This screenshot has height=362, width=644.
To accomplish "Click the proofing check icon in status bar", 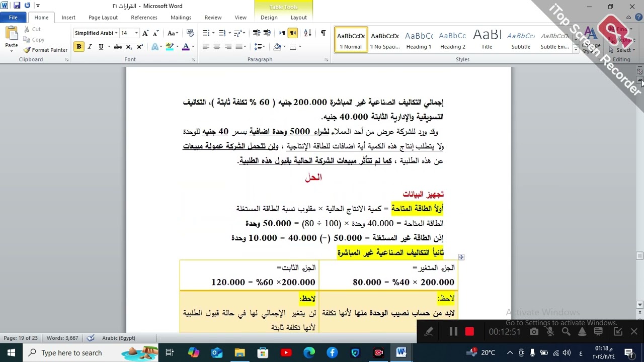I will (x=91, y=338).
